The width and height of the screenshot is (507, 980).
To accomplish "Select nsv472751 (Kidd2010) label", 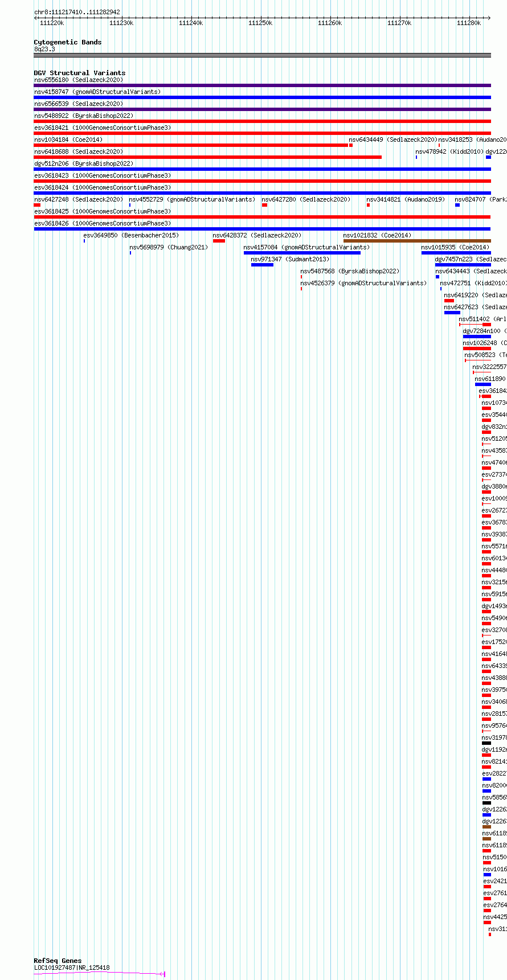I will [x=473, y=283].
